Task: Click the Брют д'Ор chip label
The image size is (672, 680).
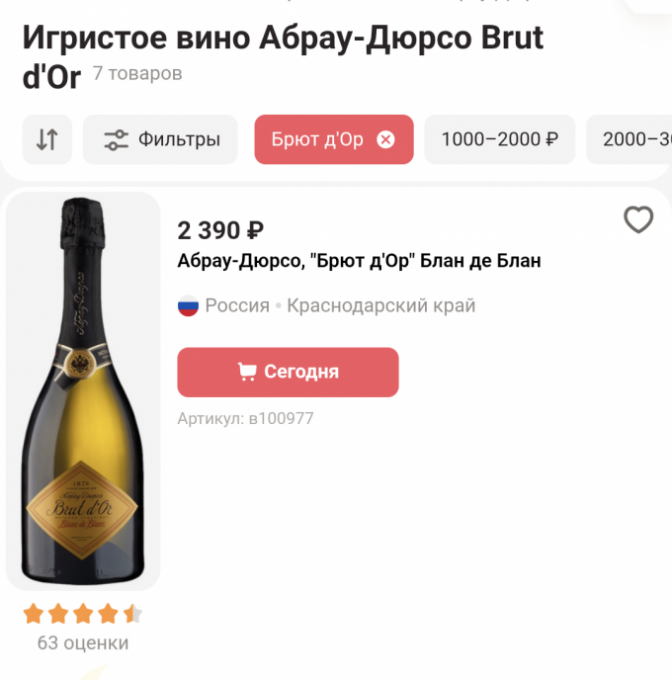Action: pyautogui.click(x=317, y=140)
